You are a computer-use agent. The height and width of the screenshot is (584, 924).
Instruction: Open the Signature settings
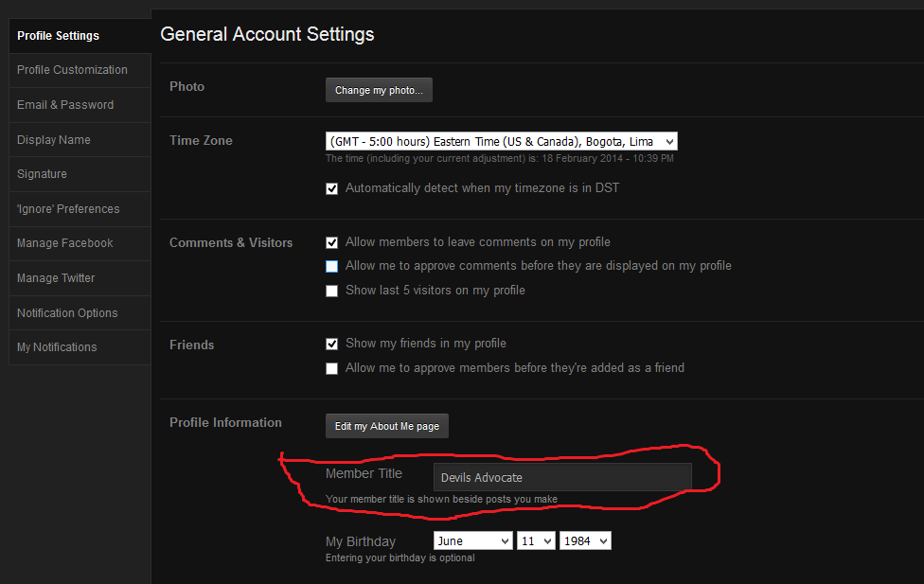tap(42, 174)
